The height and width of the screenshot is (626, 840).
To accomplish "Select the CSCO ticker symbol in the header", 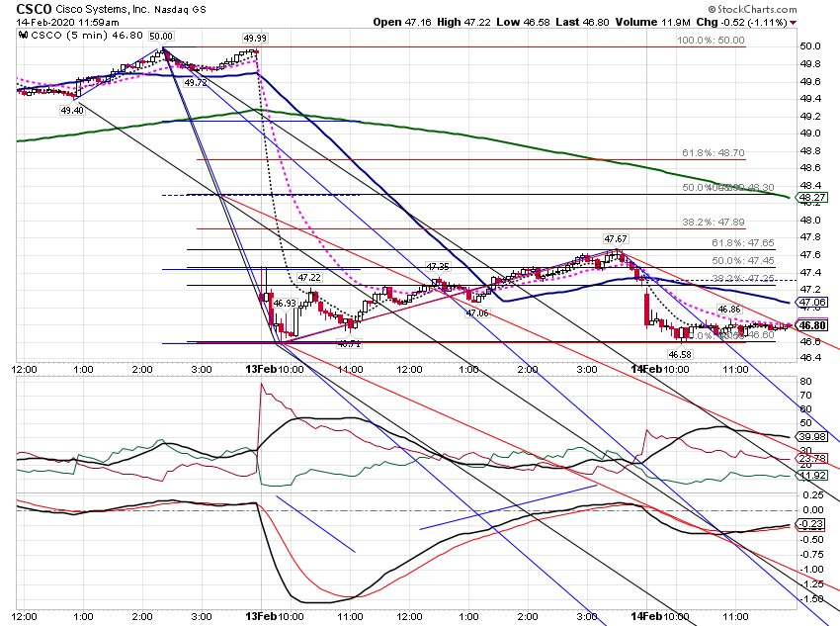I will pyautogui.click(x=34, y=9).
